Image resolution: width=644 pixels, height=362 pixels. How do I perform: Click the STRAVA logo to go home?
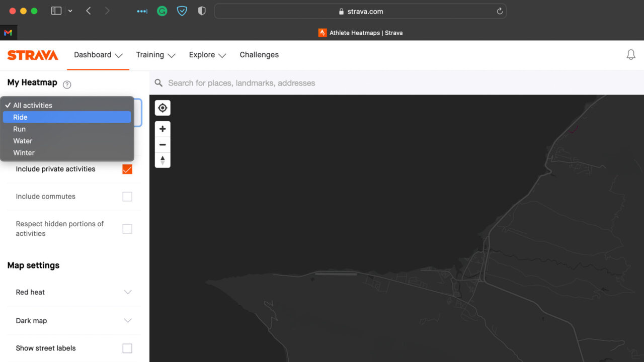(x=32, y=55)
